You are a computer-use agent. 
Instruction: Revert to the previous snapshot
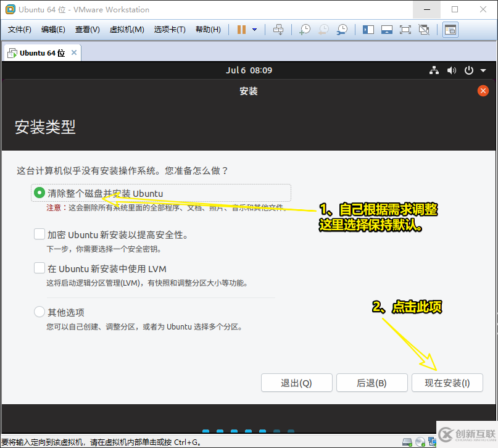pos(323,30)
